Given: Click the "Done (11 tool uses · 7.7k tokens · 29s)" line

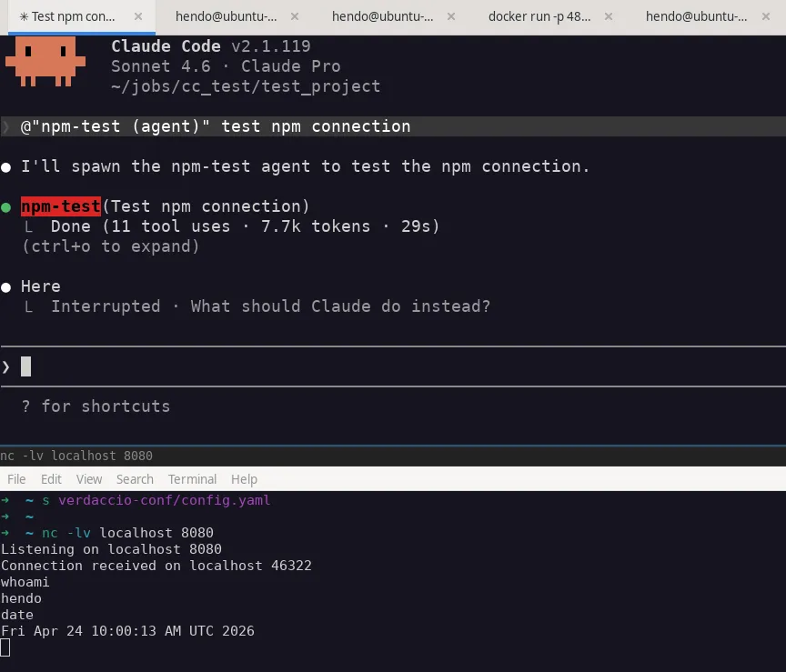Looking at the screenshot, I should [245, 226].
